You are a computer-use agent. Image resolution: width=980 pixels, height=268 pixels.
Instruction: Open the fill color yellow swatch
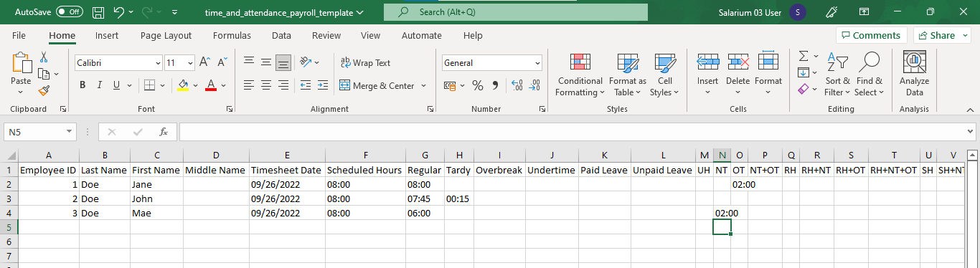(183, 85)
